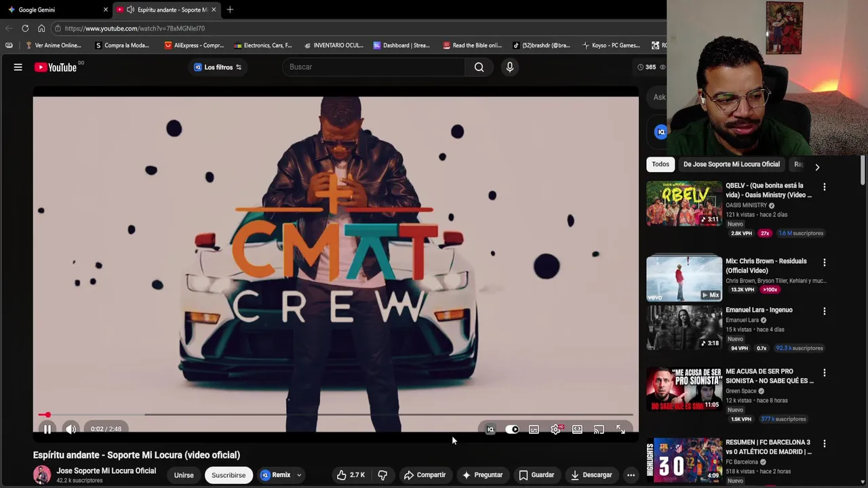Image resolution: width=868 pixels, height=488 pixels.
Task: Click Descargar to download the video
Action: tap(591, 475)
